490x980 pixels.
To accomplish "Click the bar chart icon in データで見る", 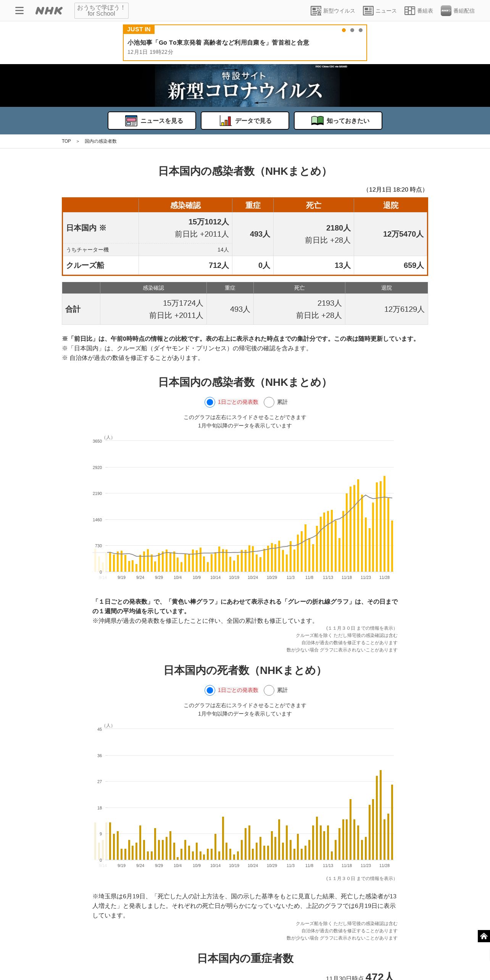I will coord(226,121).
